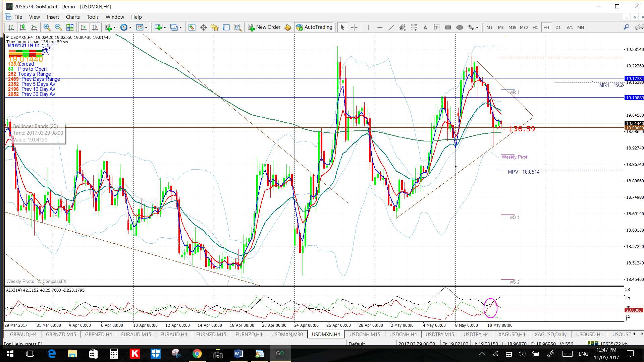Open the Window menu

click(x=115, y=17)
